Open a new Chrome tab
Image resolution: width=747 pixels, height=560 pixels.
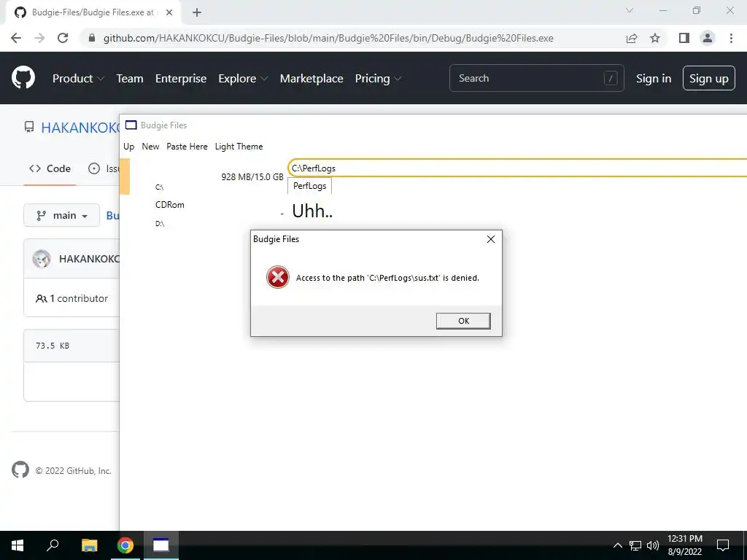[x=197, y=12]
